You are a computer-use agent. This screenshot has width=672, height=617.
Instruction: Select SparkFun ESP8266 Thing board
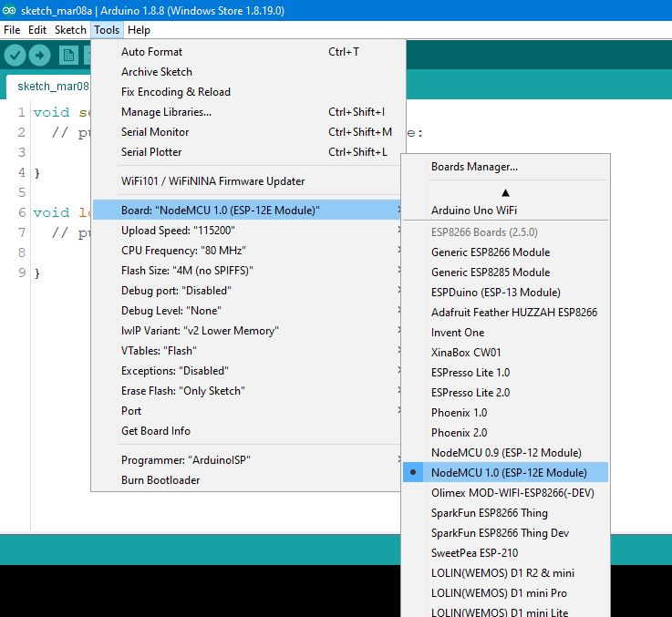point(506,513)
